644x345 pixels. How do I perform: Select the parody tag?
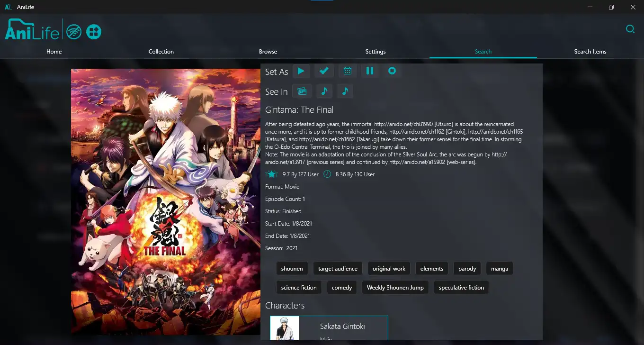(x=467, y=269)
